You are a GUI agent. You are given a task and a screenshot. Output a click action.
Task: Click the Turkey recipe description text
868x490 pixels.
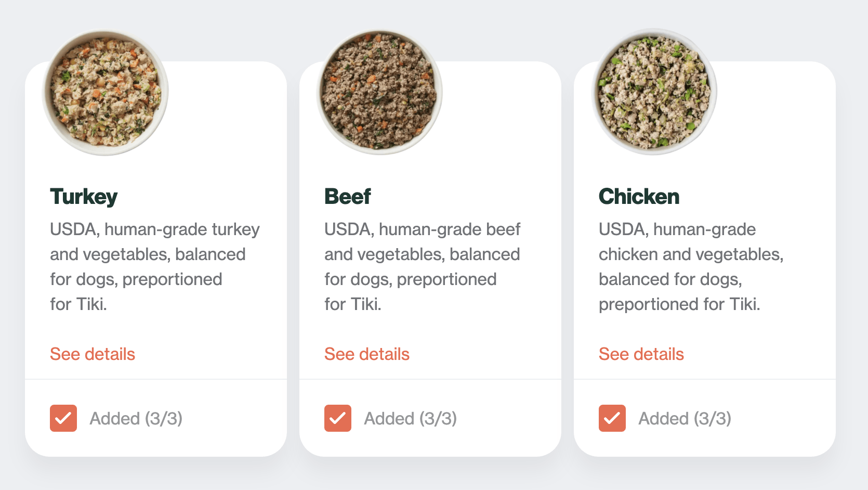pos(154,266)
